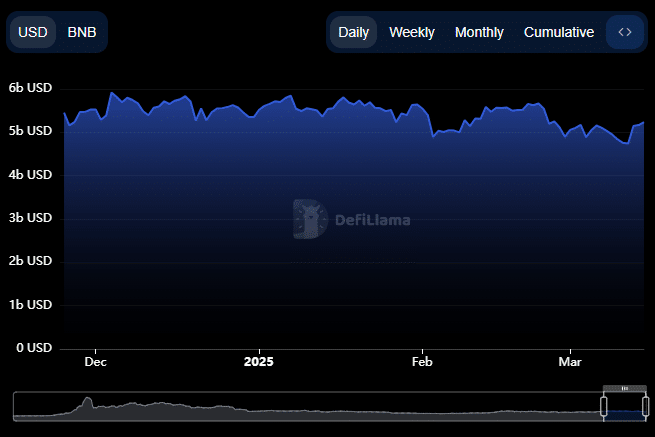The width and height of the screenshot is (655, 437).
Task: Click the chart dip just after Feb
Action: coord(433,135)
